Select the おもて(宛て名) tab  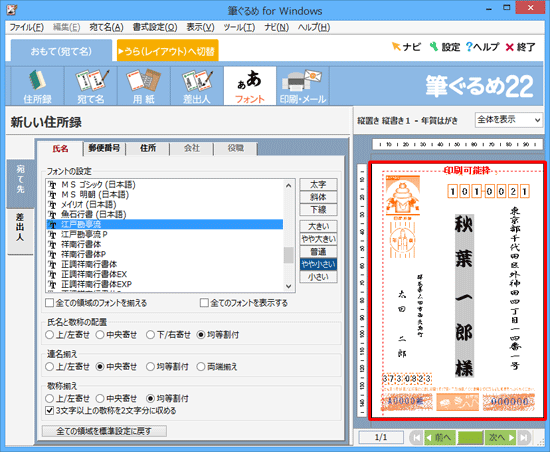point(61,51)
